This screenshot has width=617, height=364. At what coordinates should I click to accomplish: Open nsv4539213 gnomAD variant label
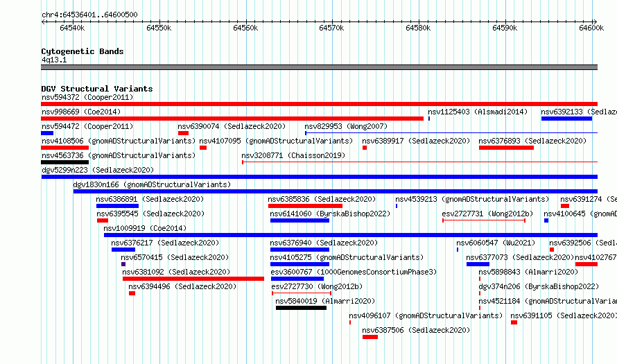pos(472,199)
